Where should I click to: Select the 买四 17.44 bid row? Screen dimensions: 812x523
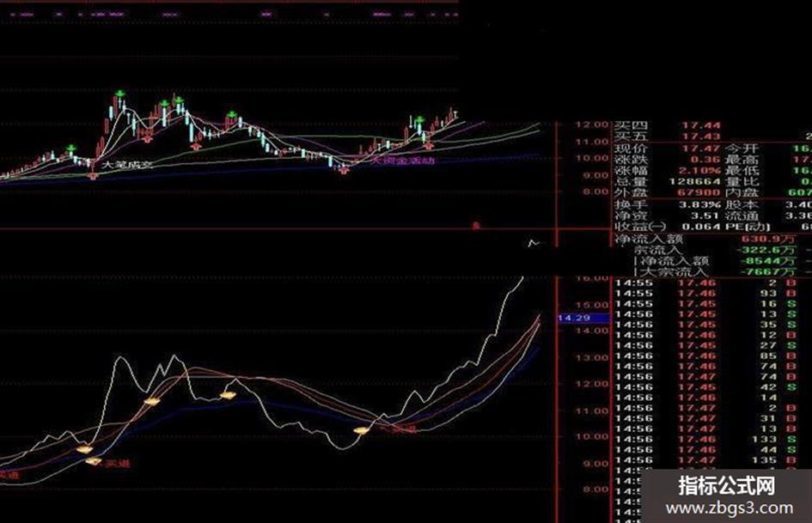coord(712,125)
